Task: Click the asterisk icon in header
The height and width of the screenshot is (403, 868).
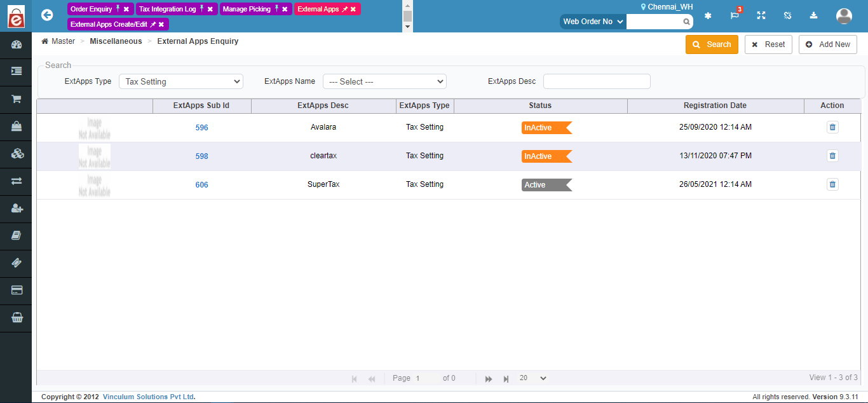Action: point(708,16)
